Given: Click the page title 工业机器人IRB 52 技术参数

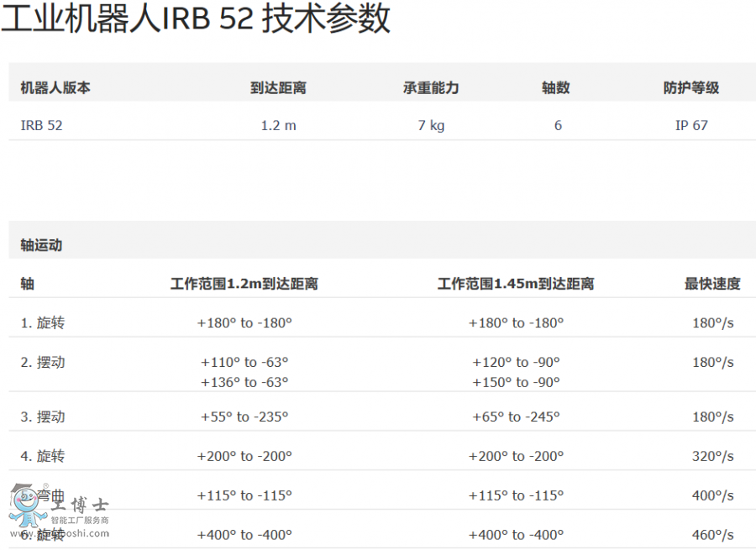Looking at the screenshot, I should coord(196,18).
